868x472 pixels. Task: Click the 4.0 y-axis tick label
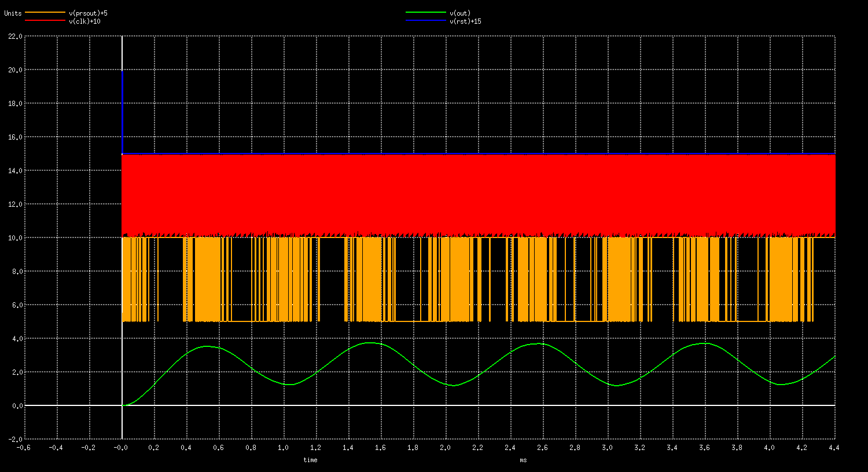[17, 339]
